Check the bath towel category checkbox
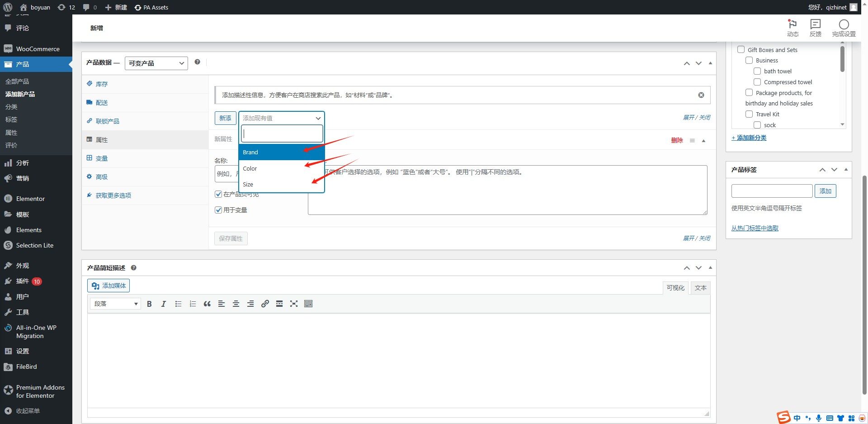 coord(757,71)
